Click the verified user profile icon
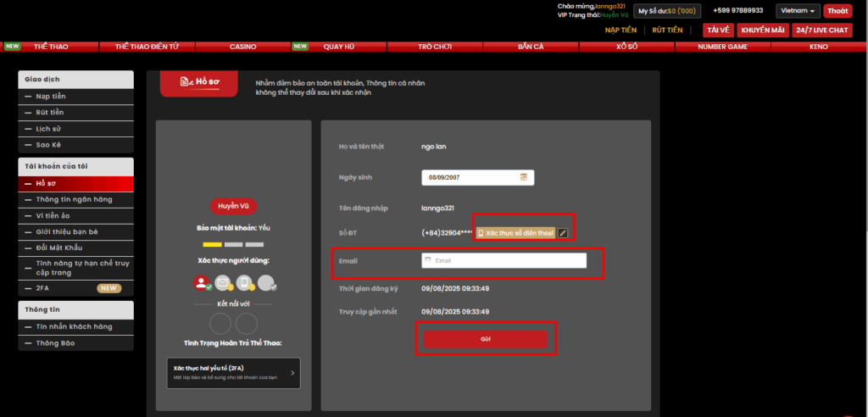The image size is (868, 417). coord(202,284)
